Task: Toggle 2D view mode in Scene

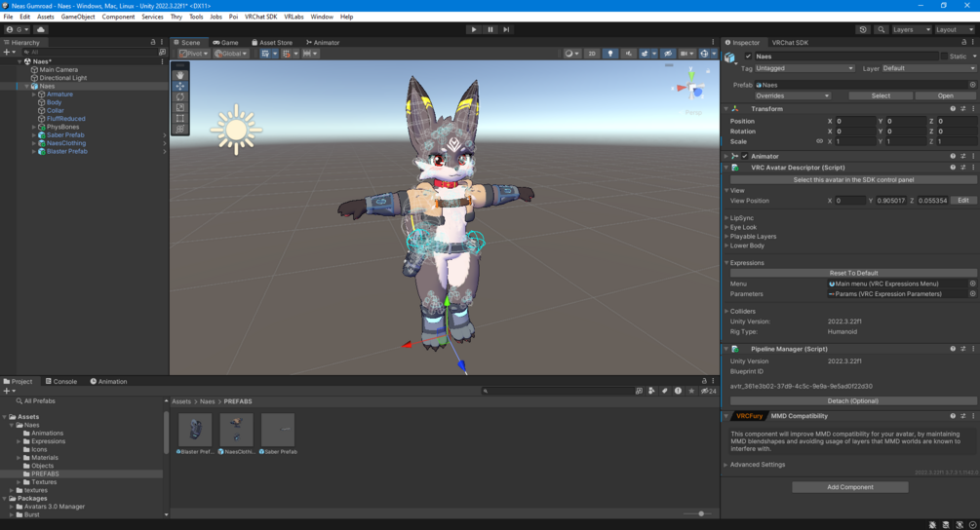Action: tap(591, 54)
